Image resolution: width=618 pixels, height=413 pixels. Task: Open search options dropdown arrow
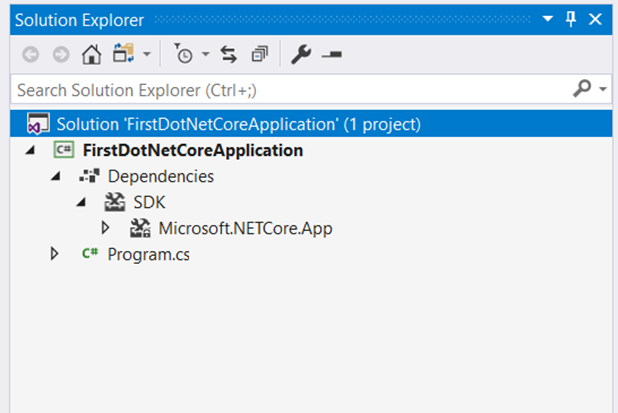pyautogui.click(x=603, y=89)
